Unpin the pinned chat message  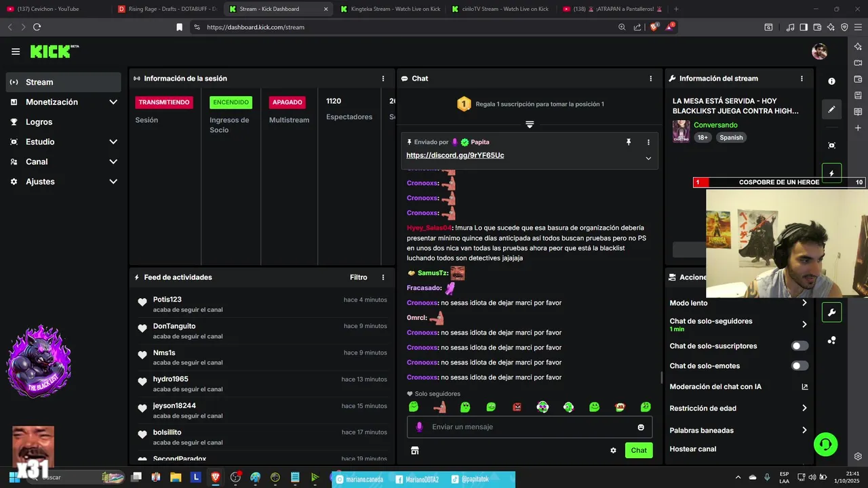629,142
